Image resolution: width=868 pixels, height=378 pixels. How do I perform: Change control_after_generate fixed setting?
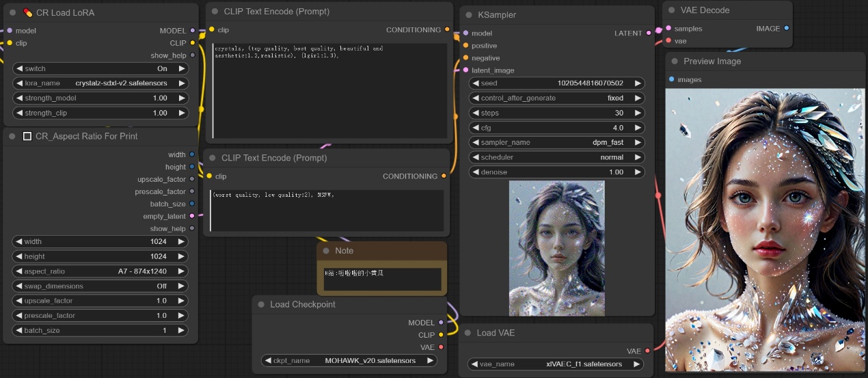556,98
